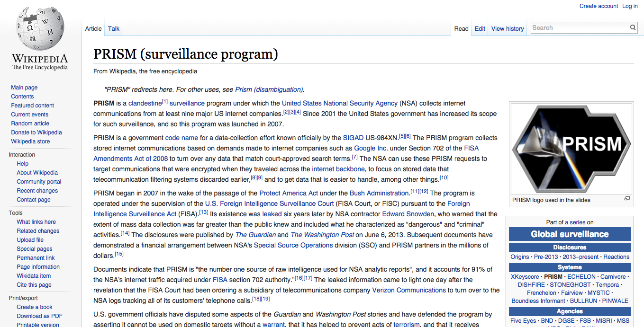644x327 pixels.
Task: Open the Five Eyes link
Action: click(523, 321)
